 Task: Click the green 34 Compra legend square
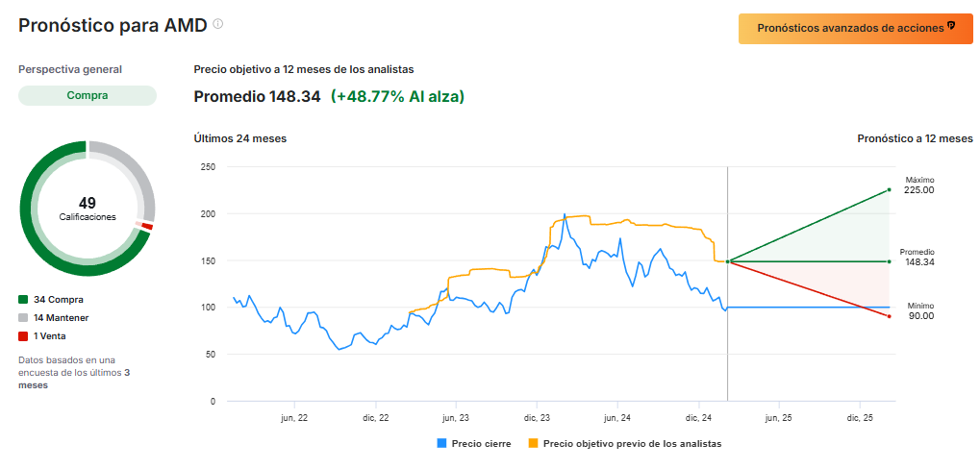click(24, 300)
